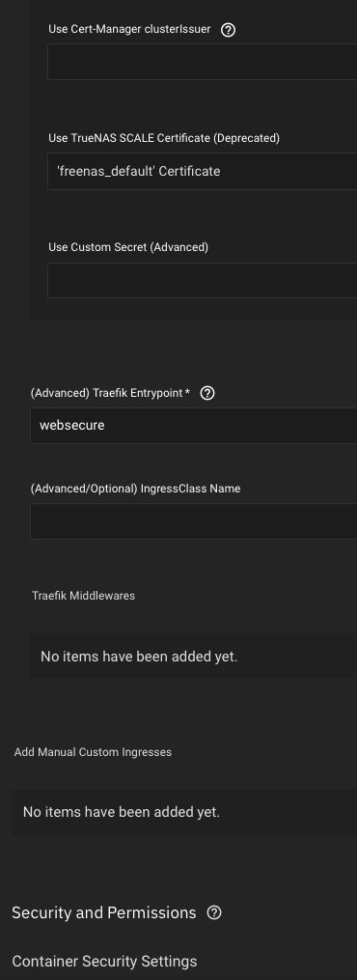
Task: Focus the Use Custom Secret field
Action: click(203, 280)
